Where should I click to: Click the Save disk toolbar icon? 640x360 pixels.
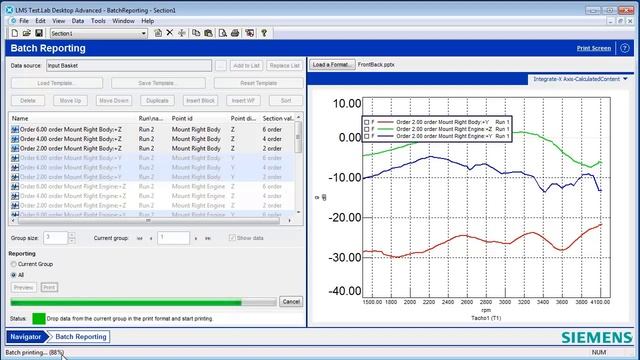coord(39,33)
